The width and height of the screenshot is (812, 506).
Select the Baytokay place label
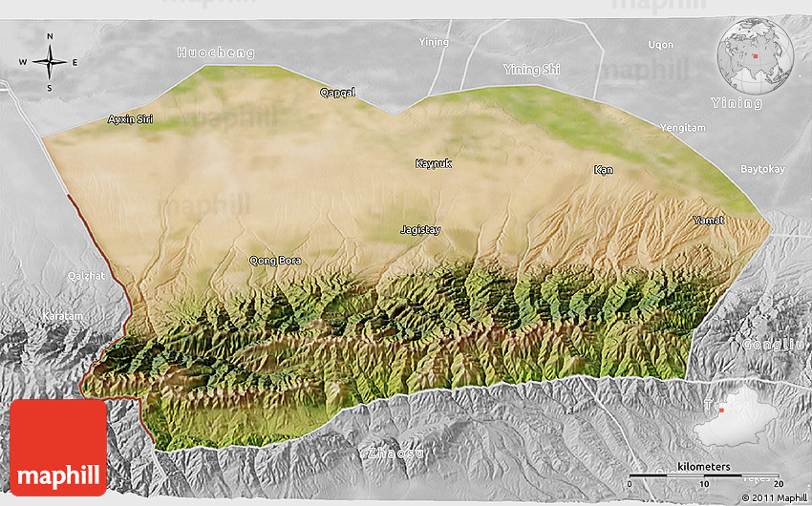[762, 169]
